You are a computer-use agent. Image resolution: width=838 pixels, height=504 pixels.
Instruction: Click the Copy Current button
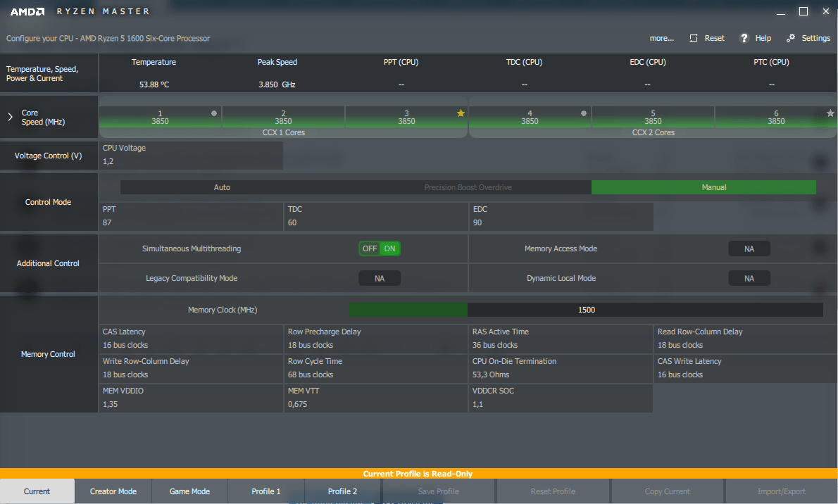(x=668, y=491)
